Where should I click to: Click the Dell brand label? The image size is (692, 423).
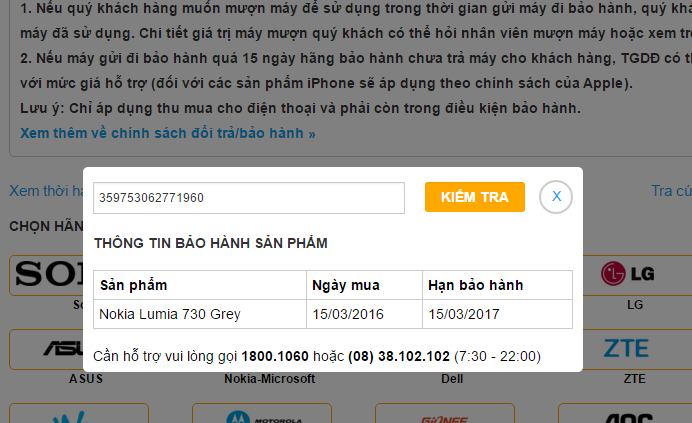pos(452,379)
